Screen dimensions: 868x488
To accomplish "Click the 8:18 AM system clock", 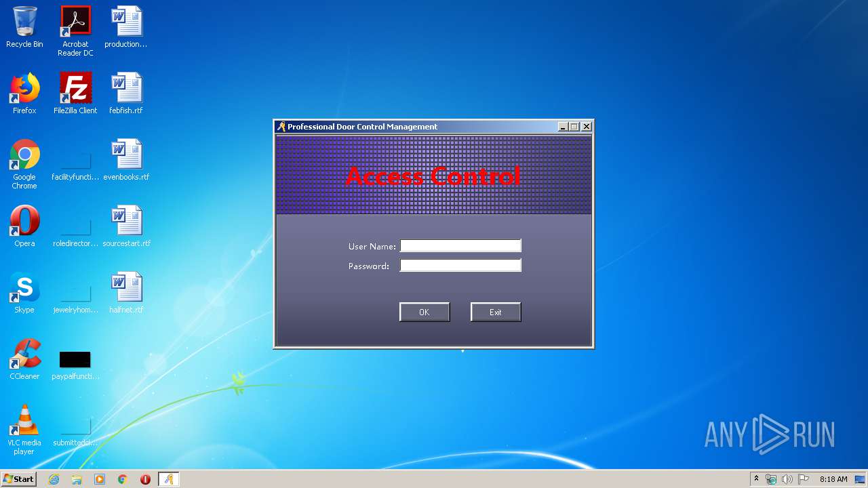I will (833, 479).
